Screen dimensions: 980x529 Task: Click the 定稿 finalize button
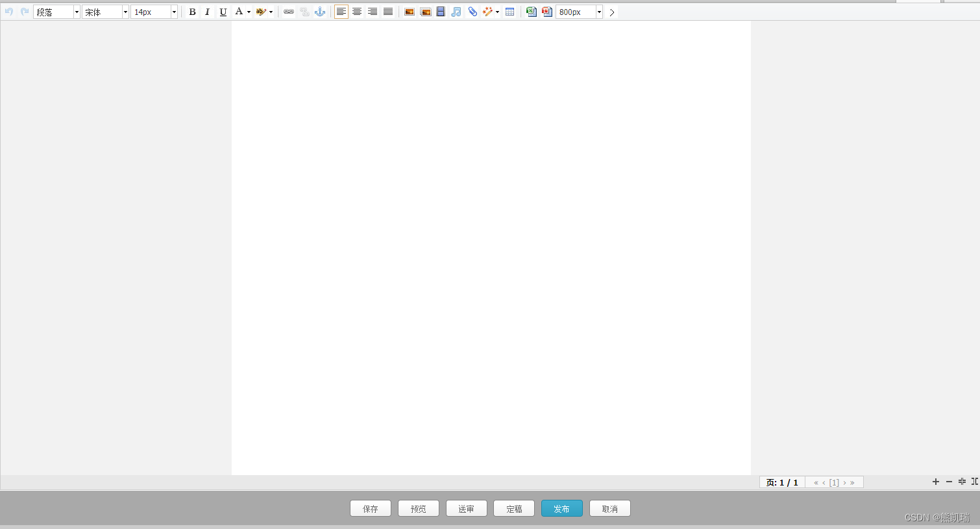coord(514,508)
